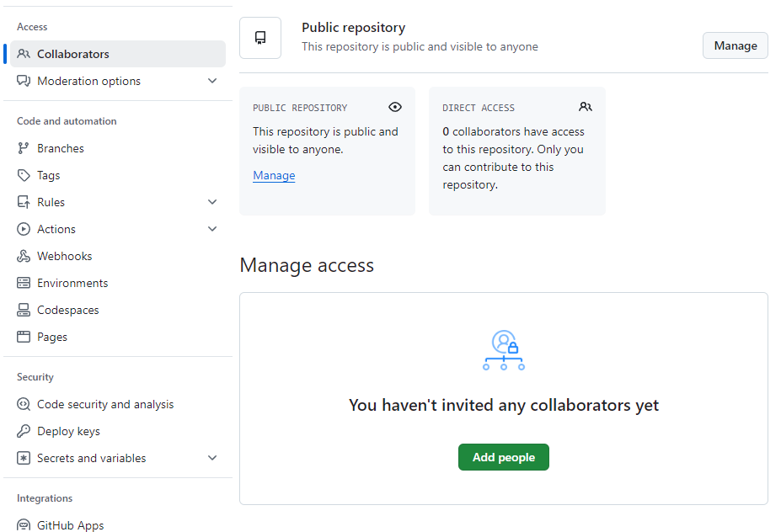Viewport: 781px width, 532px height.
Task: Go to Tags settings
Action: point(118,175)
